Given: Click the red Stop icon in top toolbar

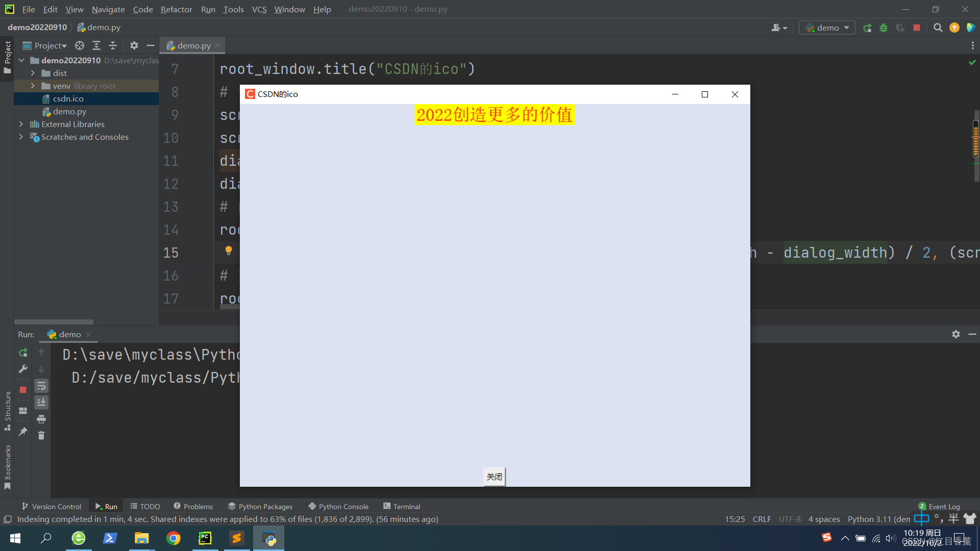Looking at the screenshot, I should point(917,28).
